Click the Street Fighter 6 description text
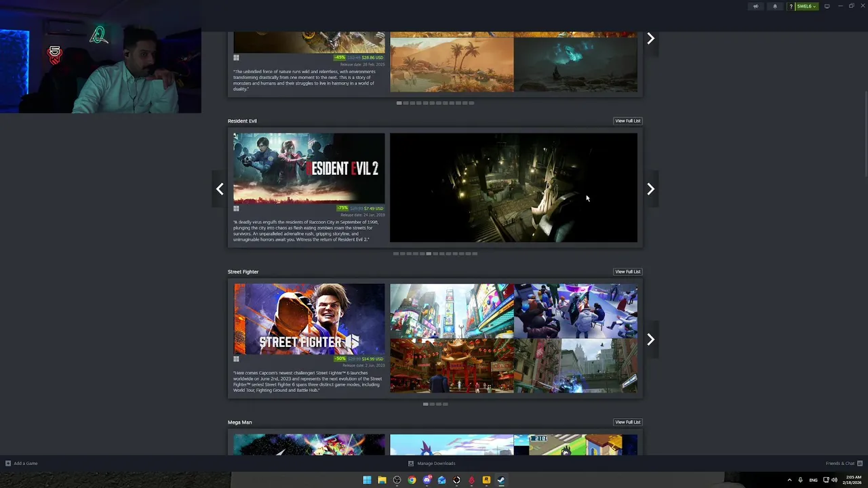The width and height of the screenshot is (868, 488). click(308, 382)
